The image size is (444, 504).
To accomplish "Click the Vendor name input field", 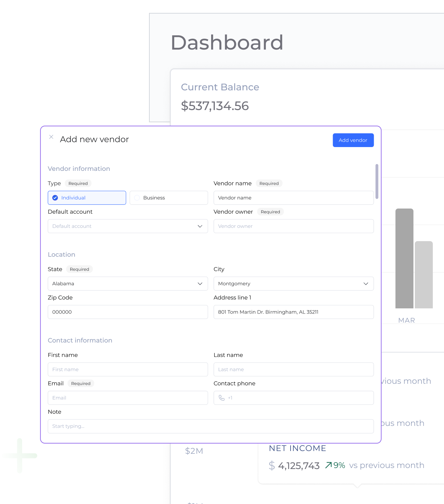I will pyautogui.click(x=293, y=198).
